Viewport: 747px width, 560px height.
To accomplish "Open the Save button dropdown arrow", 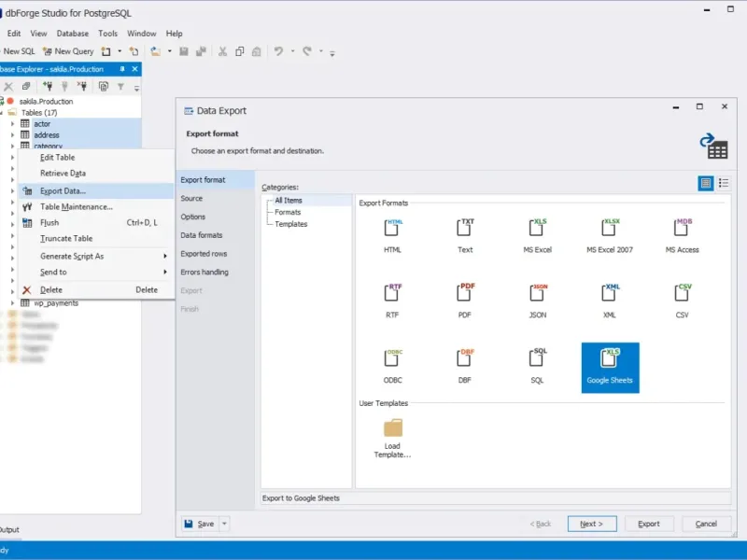I will coord(224,524).
